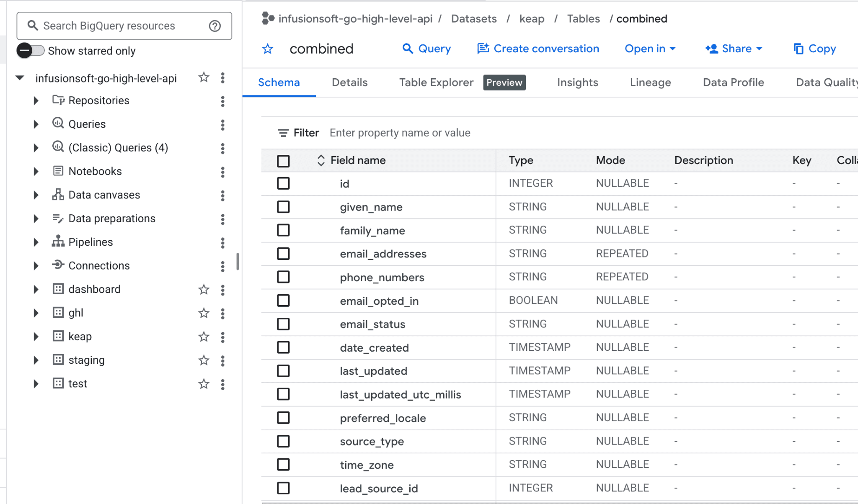
Task: Open more options for the Notebooks row
Action: point(222,172)
